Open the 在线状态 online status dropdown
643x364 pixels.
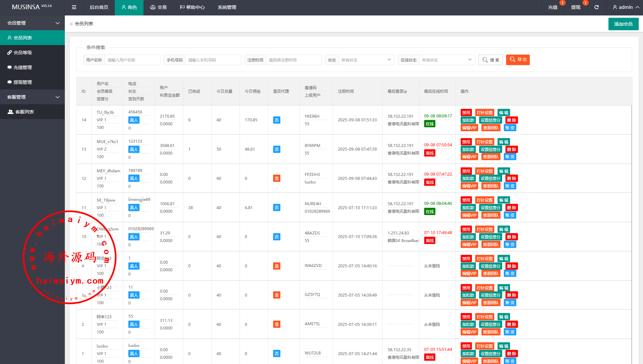(447, 60)
